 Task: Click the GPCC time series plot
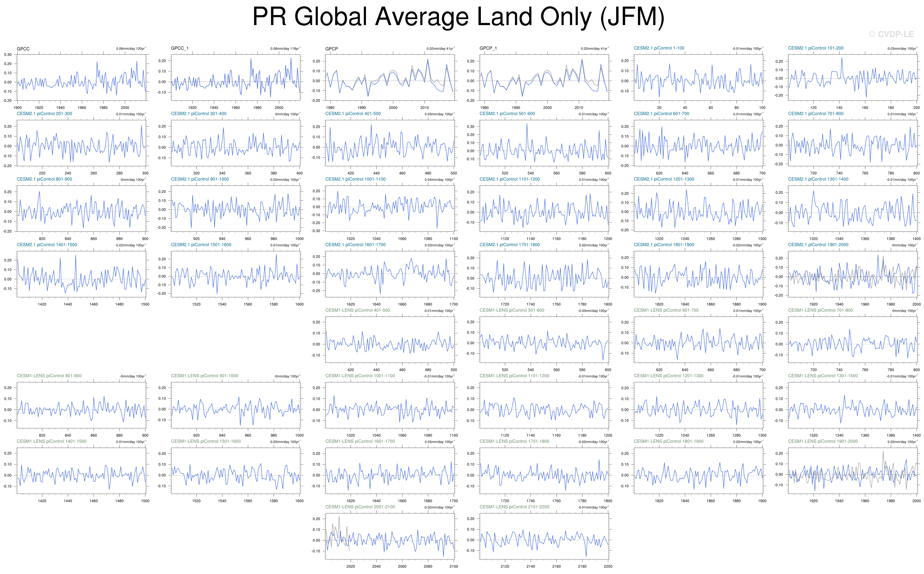(x=82, y=78)
